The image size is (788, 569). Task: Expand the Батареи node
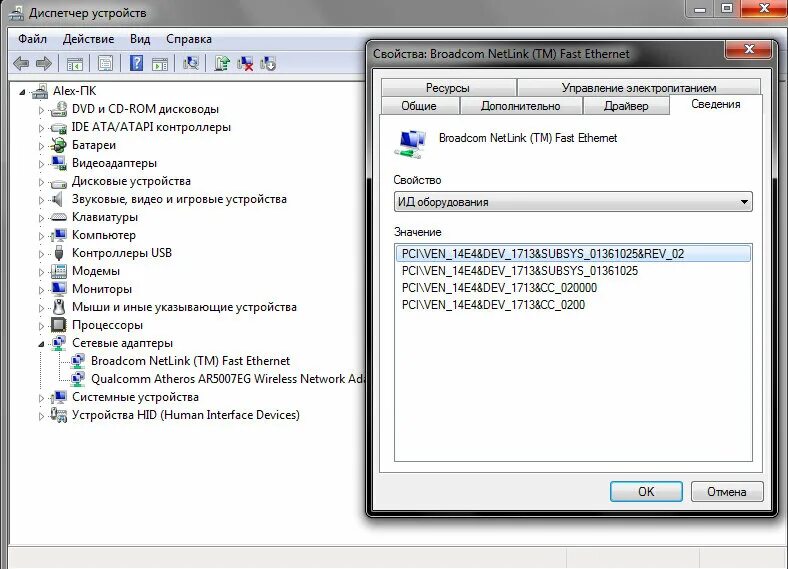tap(41, 146)
